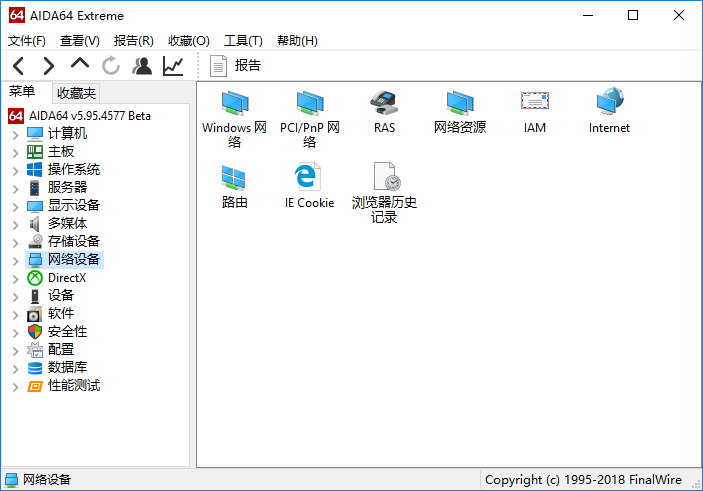Viewport: 703px width, 491px height.
Task: Open the 网络资源 icon
Action: click(460, 112)
